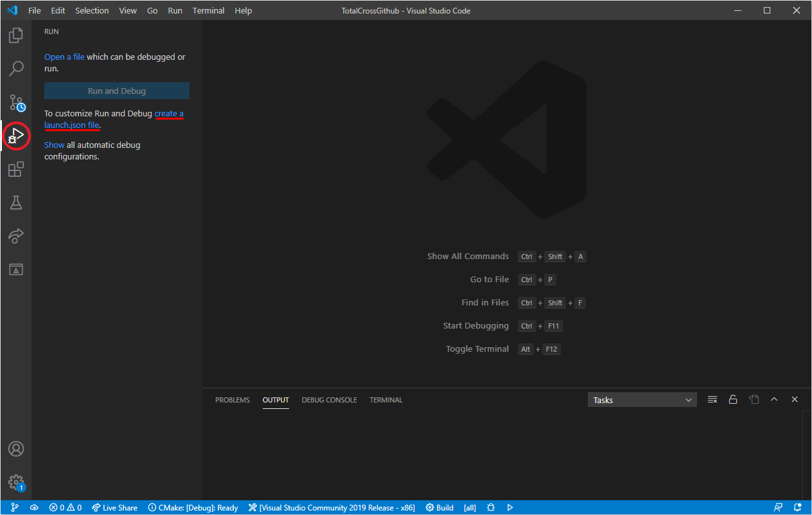The height and width of the screenshot is (515, 812).
Task: Switch to the DEBUG CONSOLE tab
Action: point(329,400)
